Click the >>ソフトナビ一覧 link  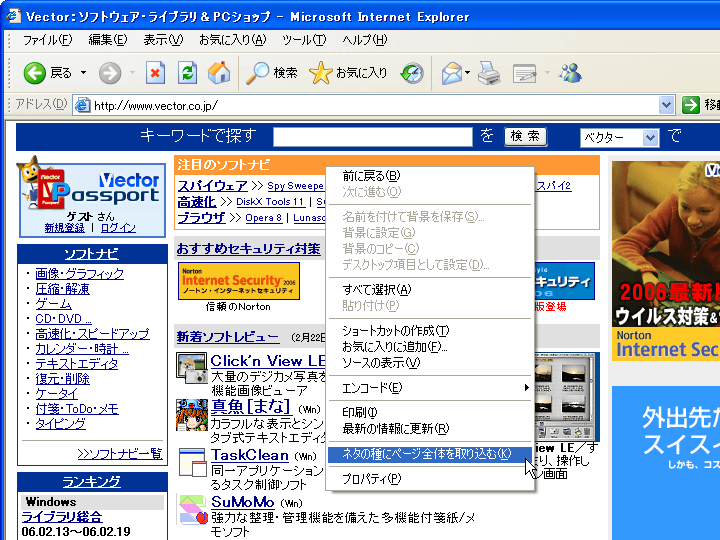point(120,454)
